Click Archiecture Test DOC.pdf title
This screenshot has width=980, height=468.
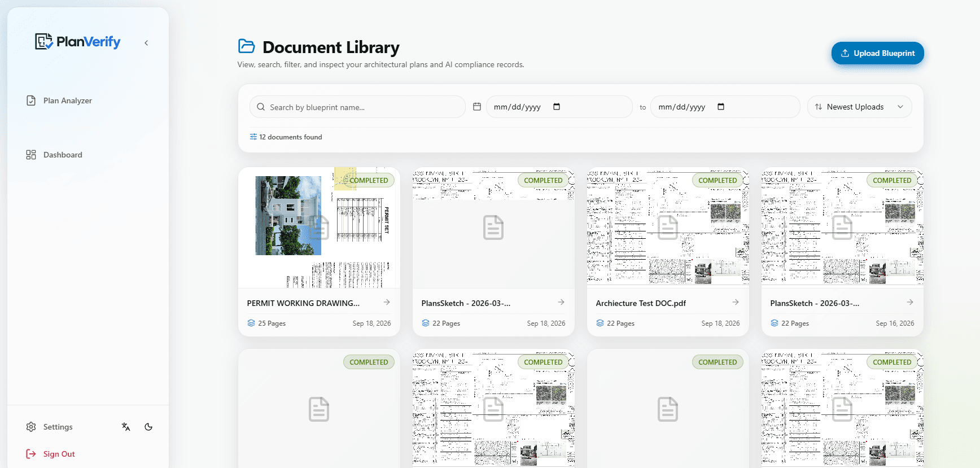tap(641, 303)
